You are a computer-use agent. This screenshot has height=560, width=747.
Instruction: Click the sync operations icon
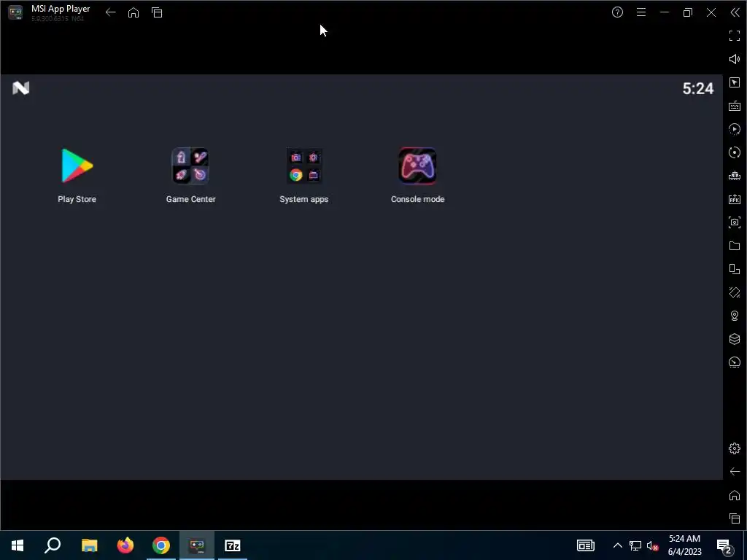[735, 152]
